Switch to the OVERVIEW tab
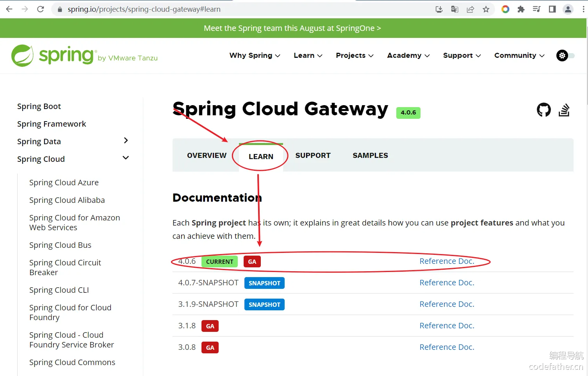 (x=207, y=156)
